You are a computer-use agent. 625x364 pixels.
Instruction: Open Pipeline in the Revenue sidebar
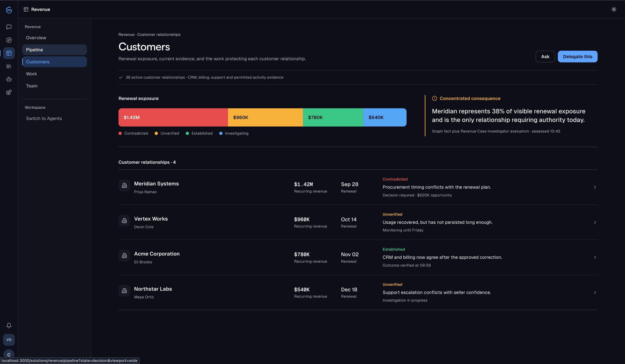[x=54, y=50]
